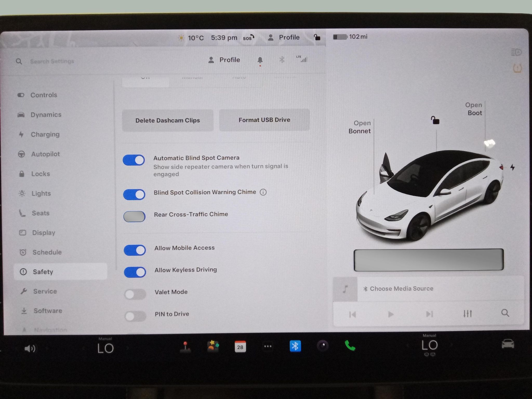This screenshot has height=399, width=532.
Task: Open notifications bell icon
Action: click(x=260, y=61)
